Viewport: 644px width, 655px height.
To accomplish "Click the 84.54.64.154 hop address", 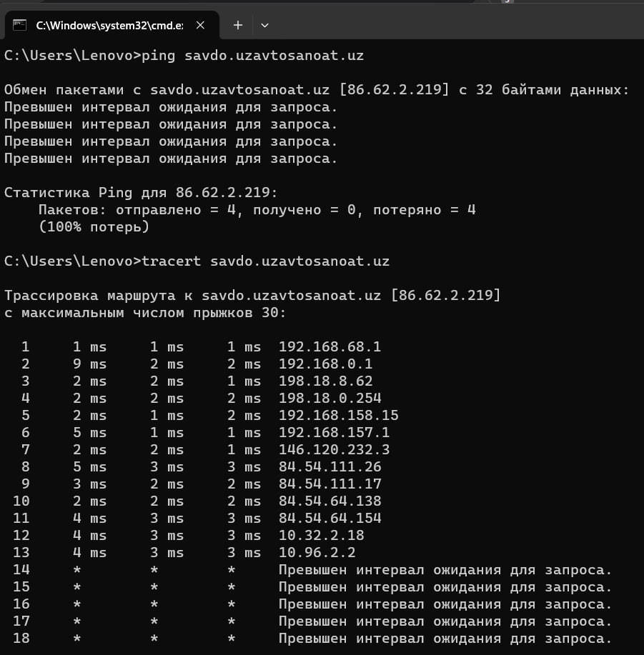I will click(x=330, y=519).
